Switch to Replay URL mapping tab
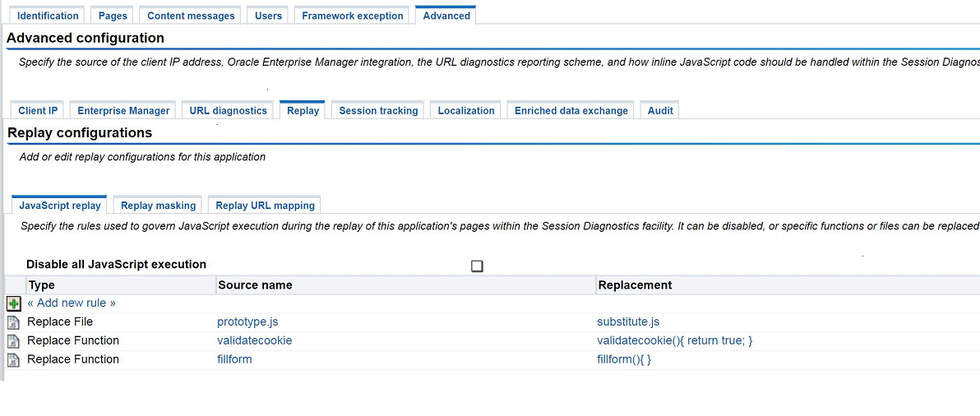This screenshot has height=416, width=980. (x=265, y=205)
